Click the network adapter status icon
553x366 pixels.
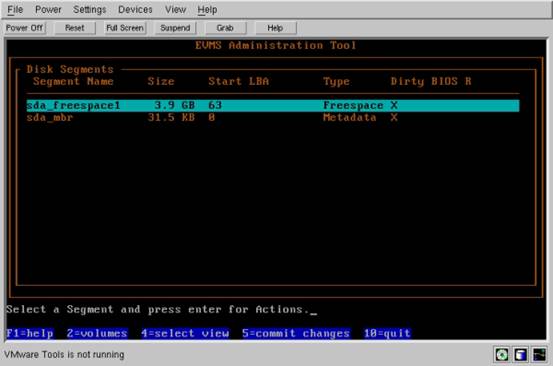tap(539, 354)
